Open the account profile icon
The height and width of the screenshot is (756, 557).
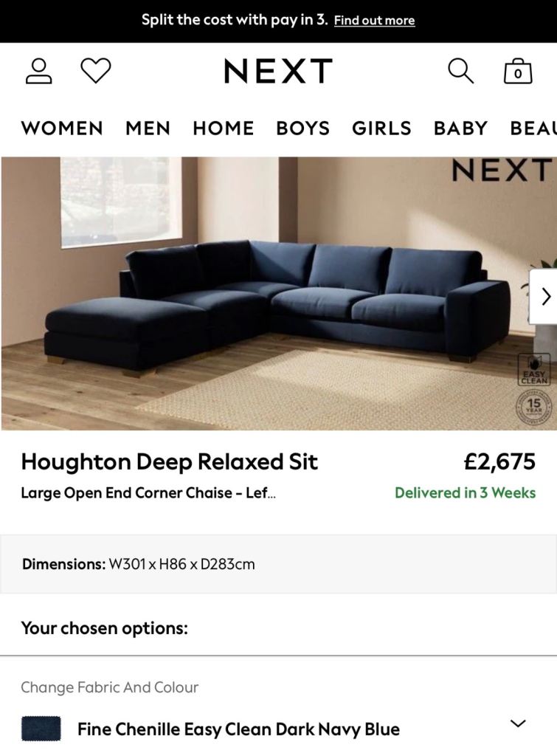pyautogui.click(x=38, y=72)
